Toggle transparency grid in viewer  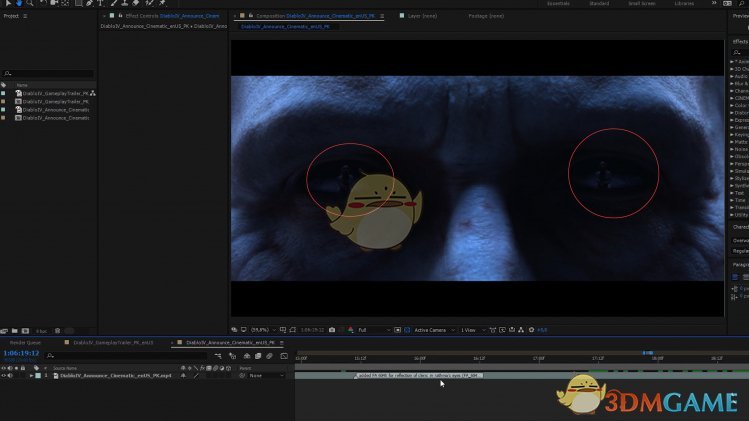coord(407,330)
